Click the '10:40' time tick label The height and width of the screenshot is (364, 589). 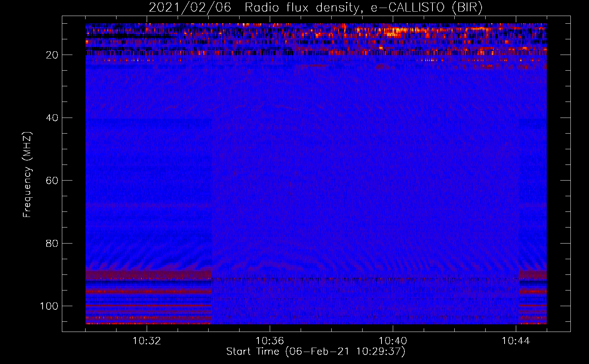393,341
